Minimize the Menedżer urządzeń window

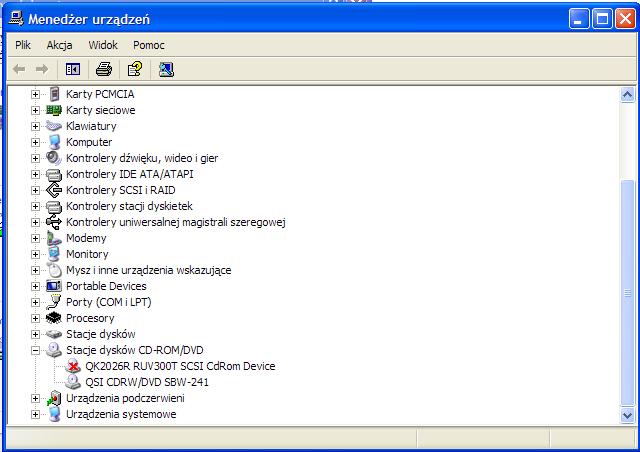tap(579, 19)
